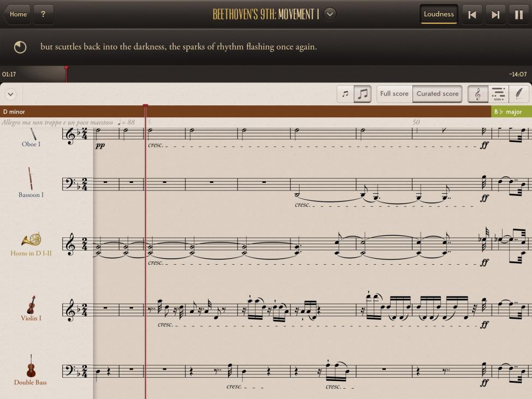Viewport: 532px width, 399px height.
Task: Collapse the score panel chevron
Action: pos(11,94)
